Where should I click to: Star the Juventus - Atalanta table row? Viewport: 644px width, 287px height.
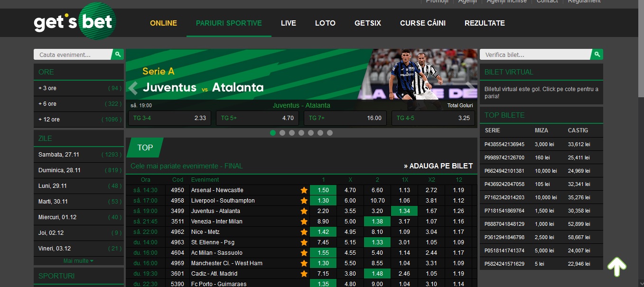pos(304,211)
